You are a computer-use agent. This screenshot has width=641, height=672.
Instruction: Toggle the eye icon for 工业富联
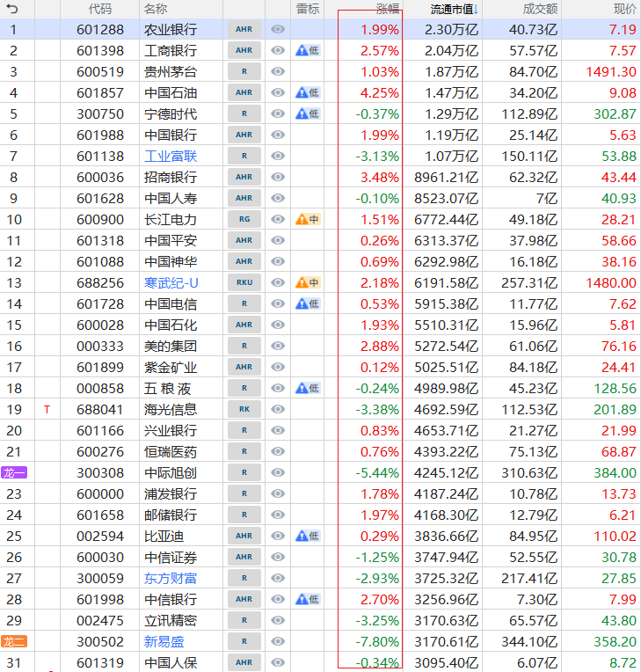pyautogui.click(x=278, y=156)
